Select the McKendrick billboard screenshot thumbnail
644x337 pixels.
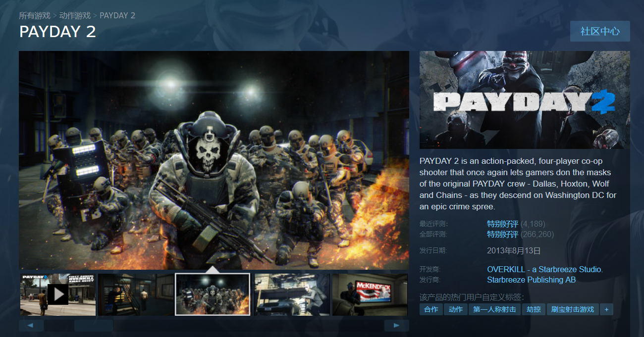click(x=370, y=294)
